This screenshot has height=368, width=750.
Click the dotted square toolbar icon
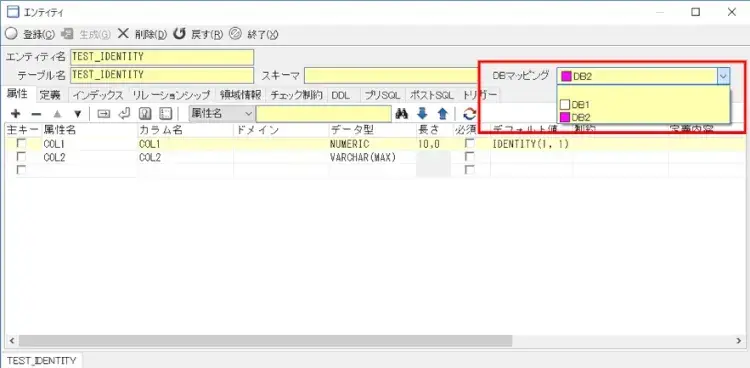(165, 113)
